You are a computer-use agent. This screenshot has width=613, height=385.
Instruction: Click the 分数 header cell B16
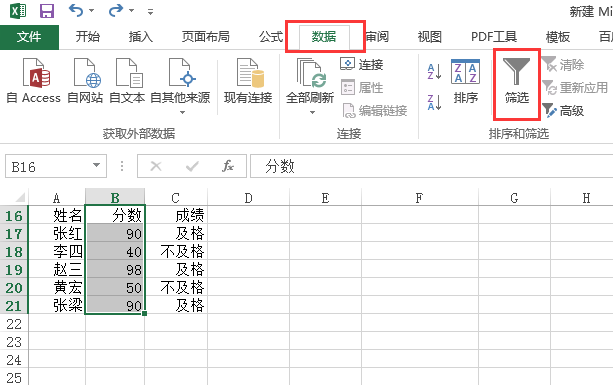[115, 215]
